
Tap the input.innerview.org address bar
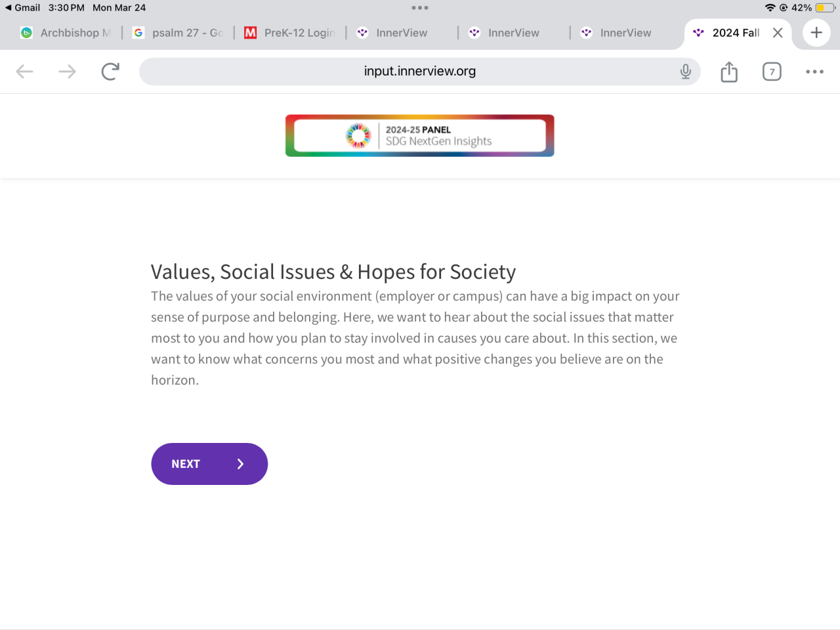(420, 72)
